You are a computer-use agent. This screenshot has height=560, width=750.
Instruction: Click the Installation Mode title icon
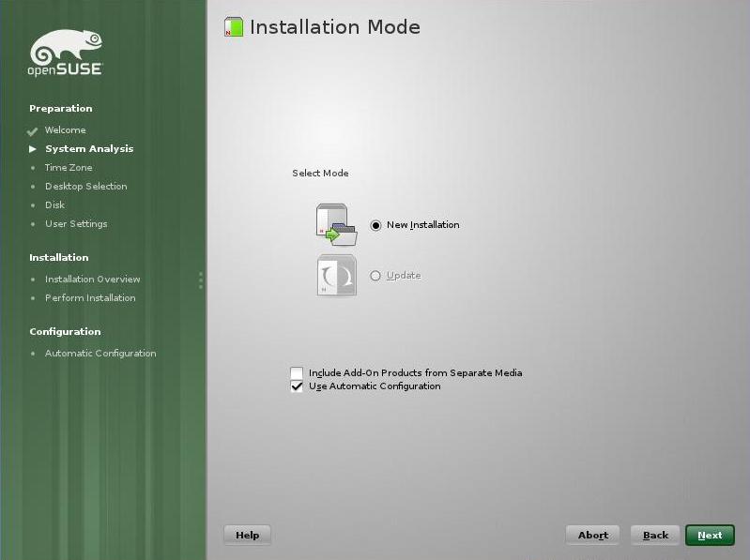(x=234, y=27)
